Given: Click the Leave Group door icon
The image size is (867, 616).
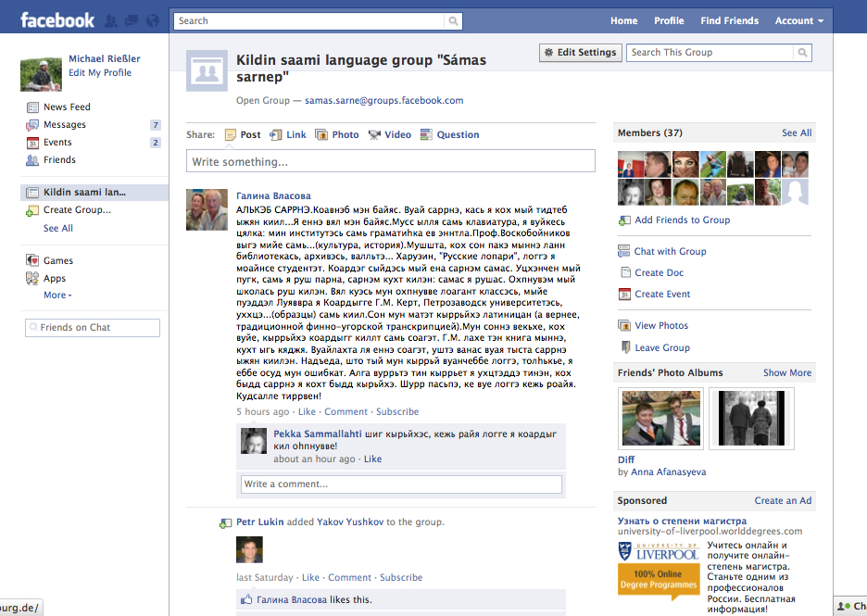Looking at the screenshot, I should [x=625, y=347].
